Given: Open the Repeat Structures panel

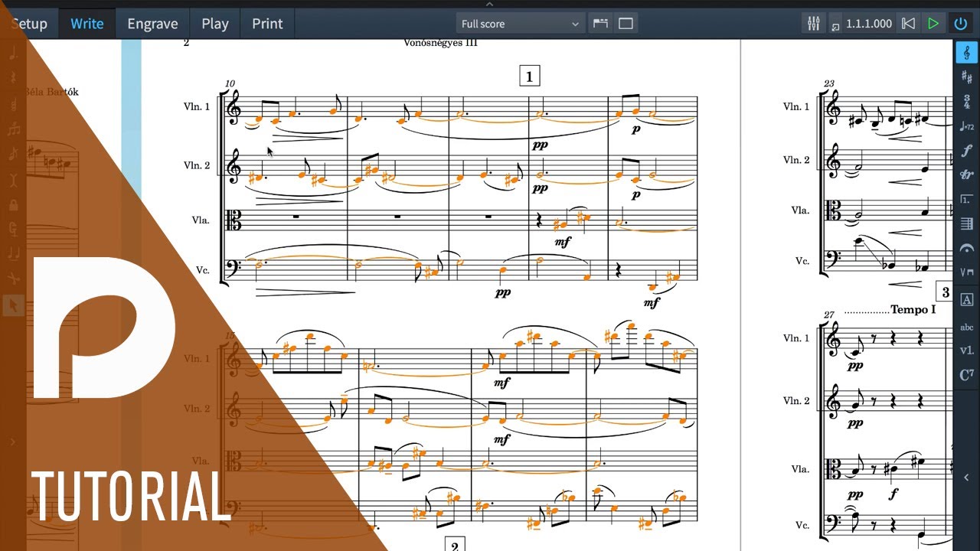Looking at the screenshot, I should coord(966,200).
